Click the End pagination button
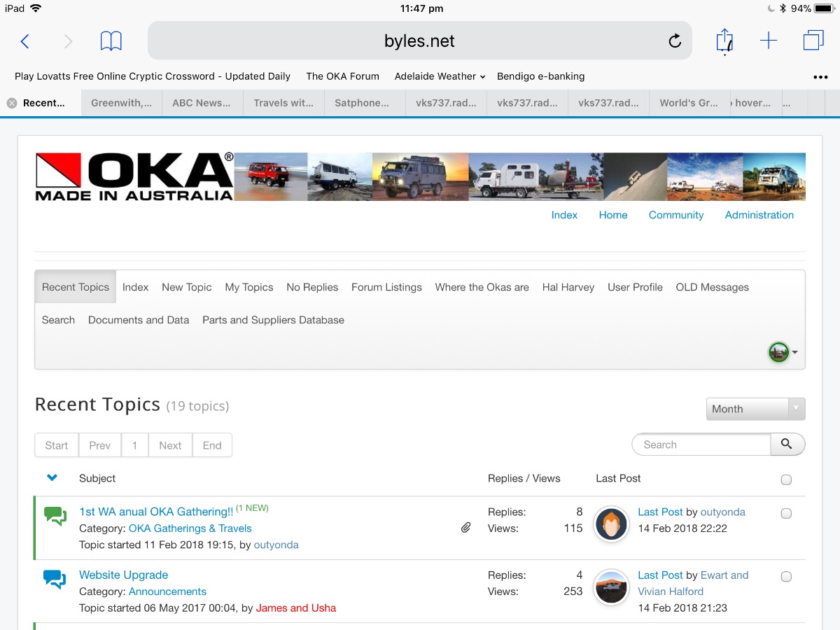Screen dimensions: 840x630 pos(212,445)
